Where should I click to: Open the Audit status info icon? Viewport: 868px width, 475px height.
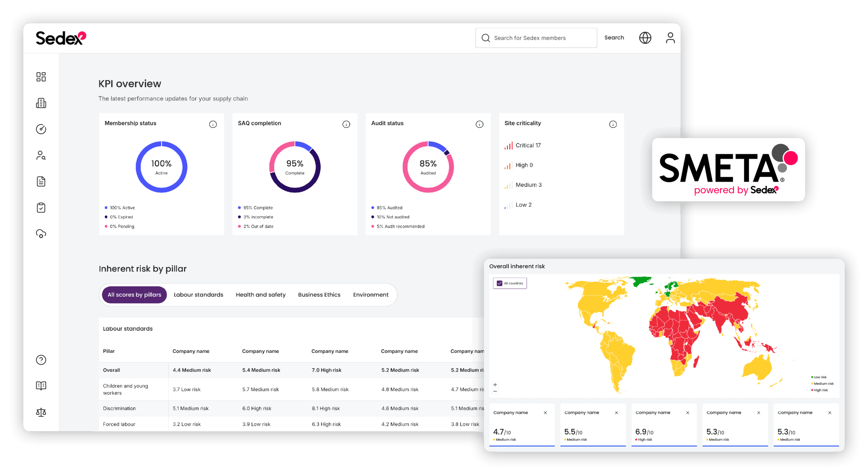[x=479, y=124]
